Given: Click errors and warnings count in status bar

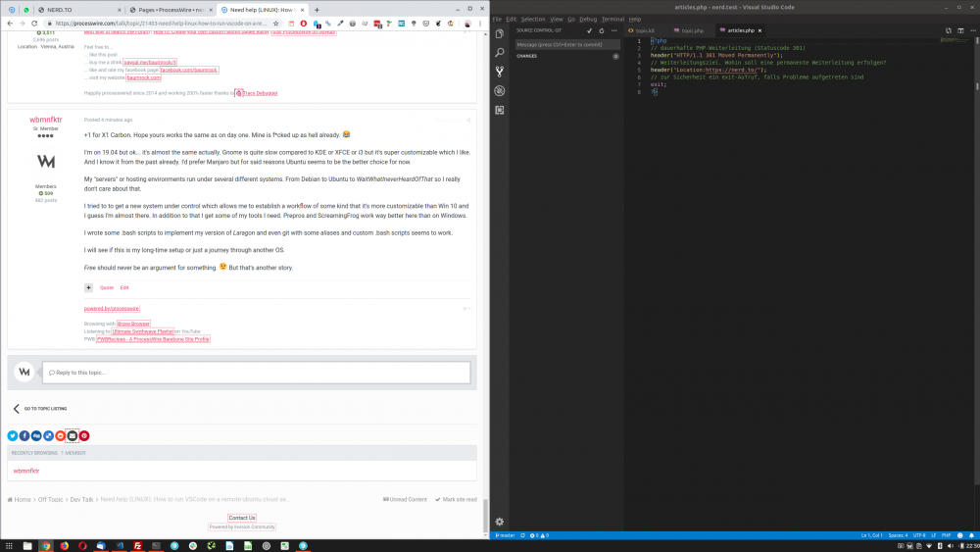Looking at the screenshot, I should coord(539,535).
